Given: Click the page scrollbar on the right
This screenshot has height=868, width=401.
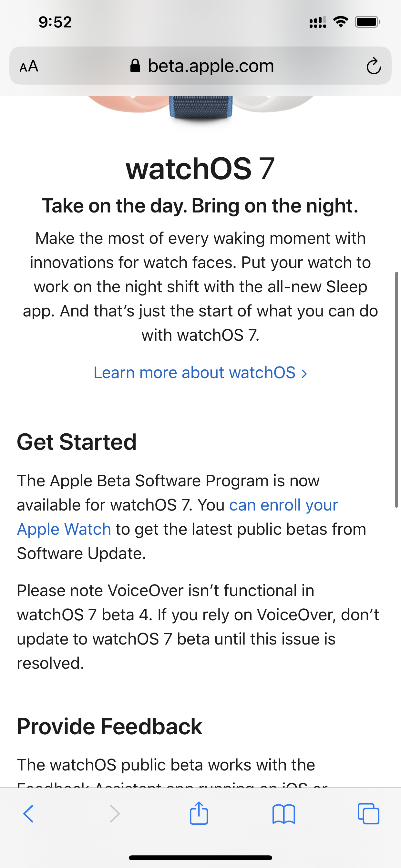Looking at the screenshot, I should [396, 389].
